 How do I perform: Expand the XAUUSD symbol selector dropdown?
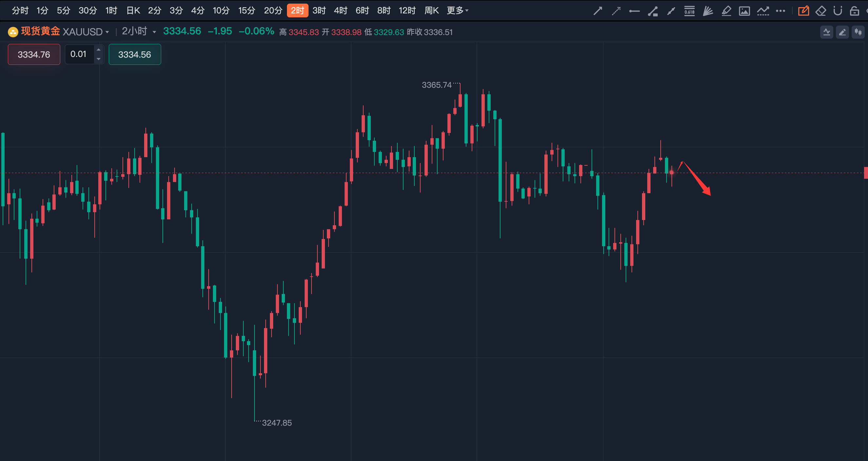(107, 32)
